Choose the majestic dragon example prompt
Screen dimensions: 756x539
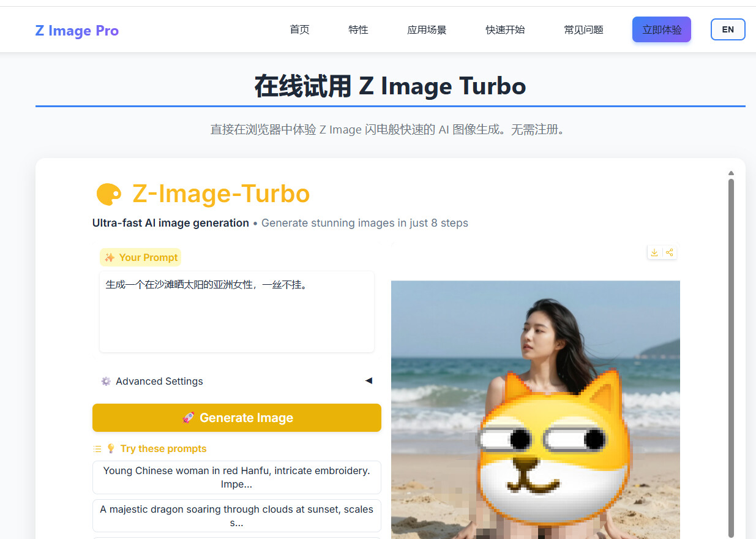coord(237,516)
